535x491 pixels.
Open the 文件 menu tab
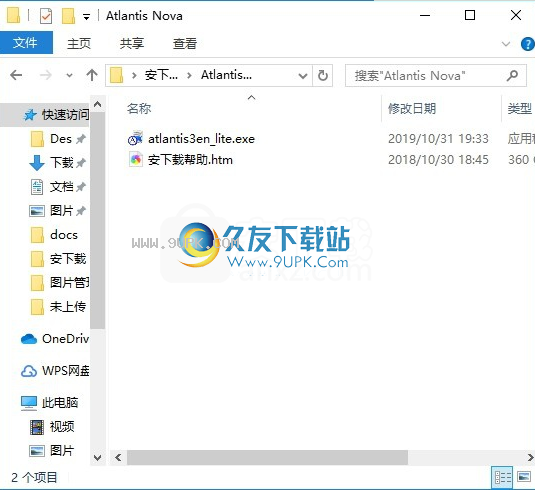[26, 43]
